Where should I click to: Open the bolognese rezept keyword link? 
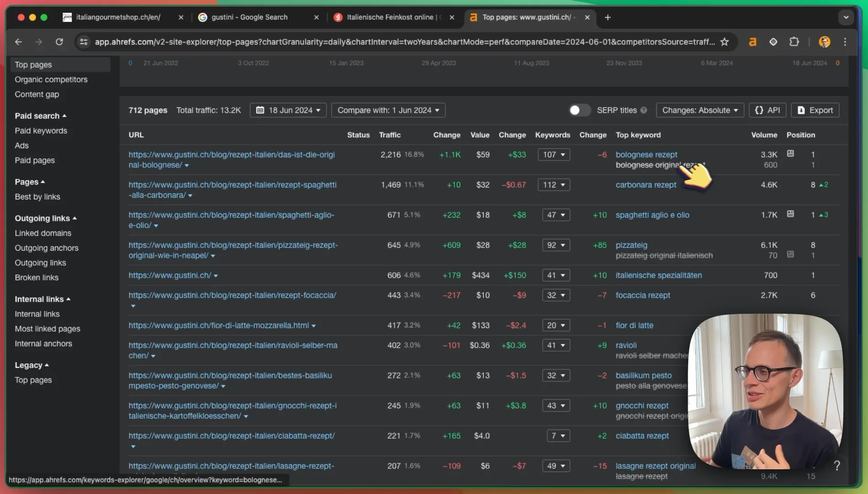pyautogui.click(x=646, y=155)
